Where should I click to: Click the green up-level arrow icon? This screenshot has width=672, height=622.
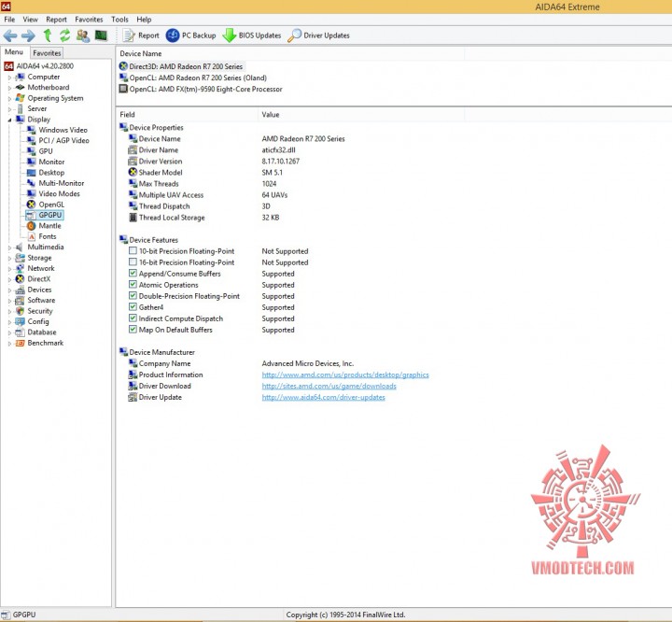pos(48,35)
